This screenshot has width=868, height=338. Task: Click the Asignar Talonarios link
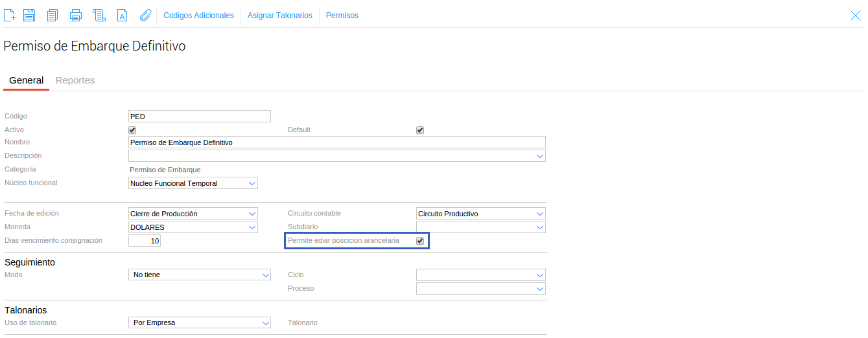point(279,16)
